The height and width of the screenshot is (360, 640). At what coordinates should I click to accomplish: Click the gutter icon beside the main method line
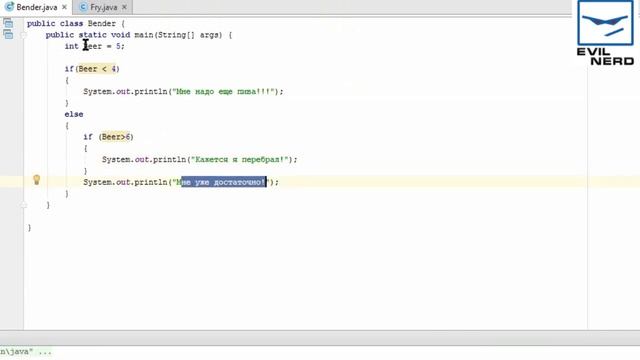(8, 35)
